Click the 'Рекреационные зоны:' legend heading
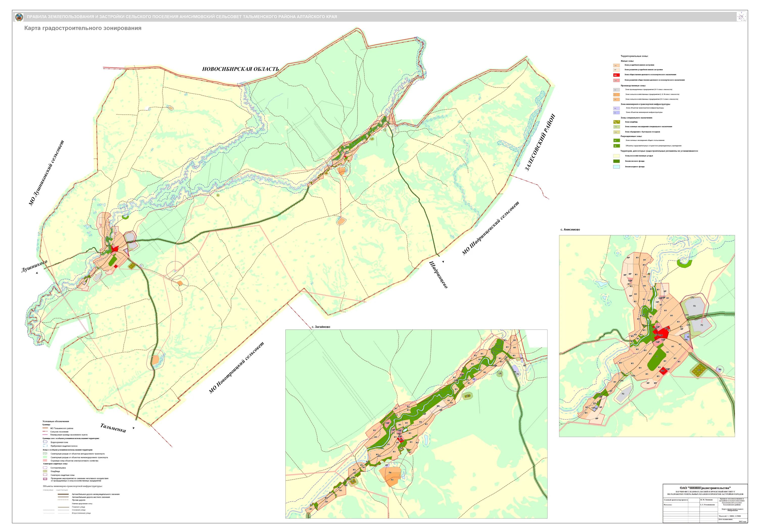Image resolution: width=758 pixels, height=532 pixels. (631, 136)
